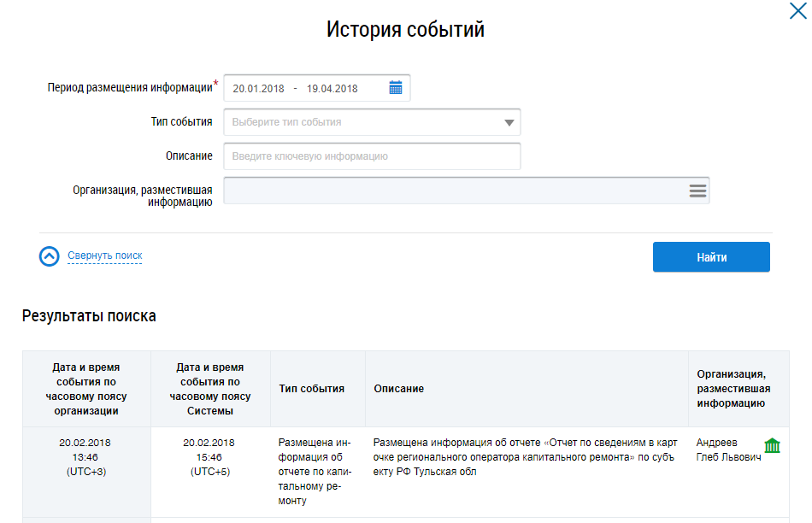Click the organization column header in results

coord(731,389)
